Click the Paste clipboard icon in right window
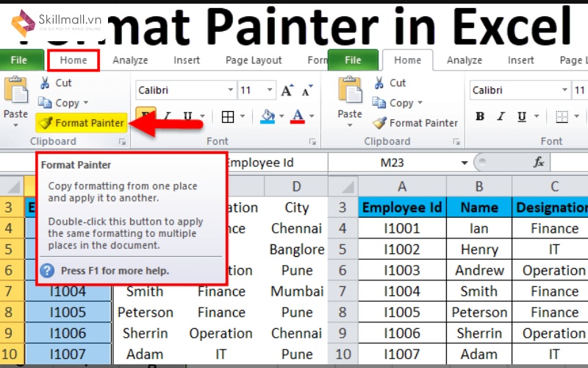Viewport: 588px width, 368px height. [350, 89]
